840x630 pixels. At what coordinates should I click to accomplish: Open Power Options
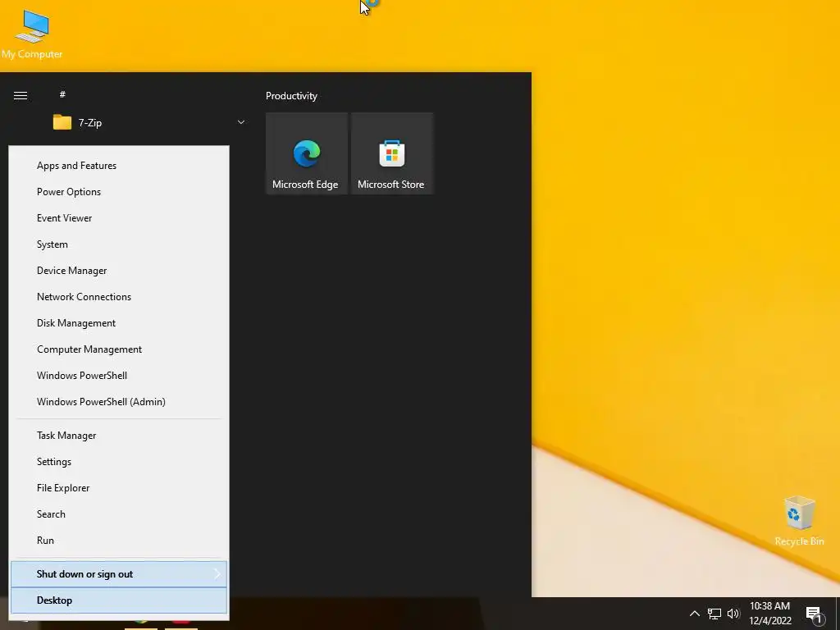119,192
